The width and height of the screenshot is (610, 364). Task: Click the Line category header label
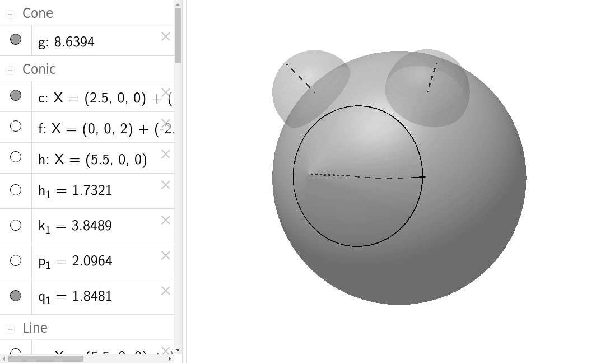35,328
